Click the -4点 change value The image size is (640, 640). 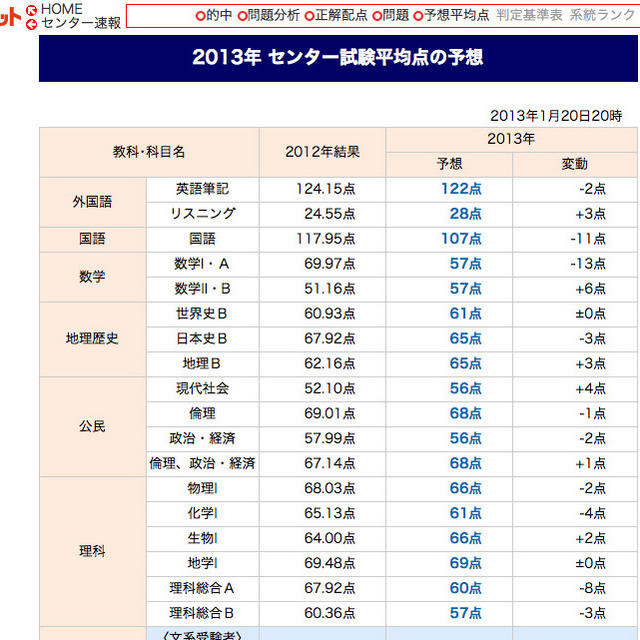point(593,514)
